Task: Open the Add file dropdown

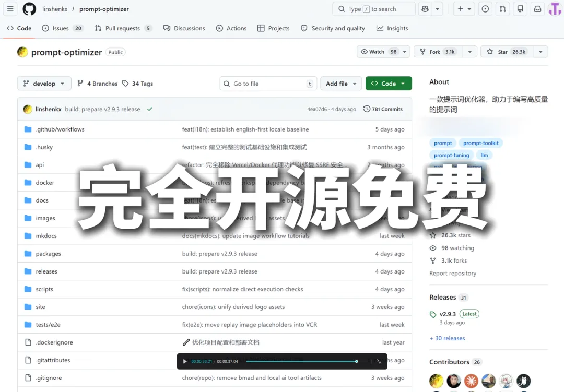Action: pyautogui.click(x=340, y=84)
